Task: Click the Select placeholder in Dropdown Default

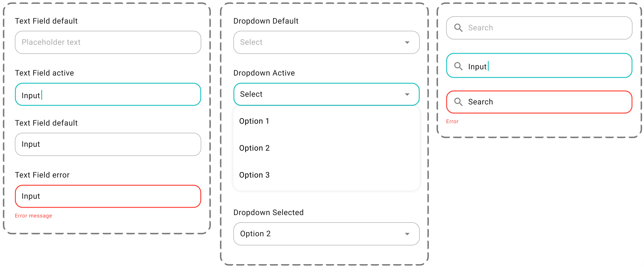Action: [251, 42]
